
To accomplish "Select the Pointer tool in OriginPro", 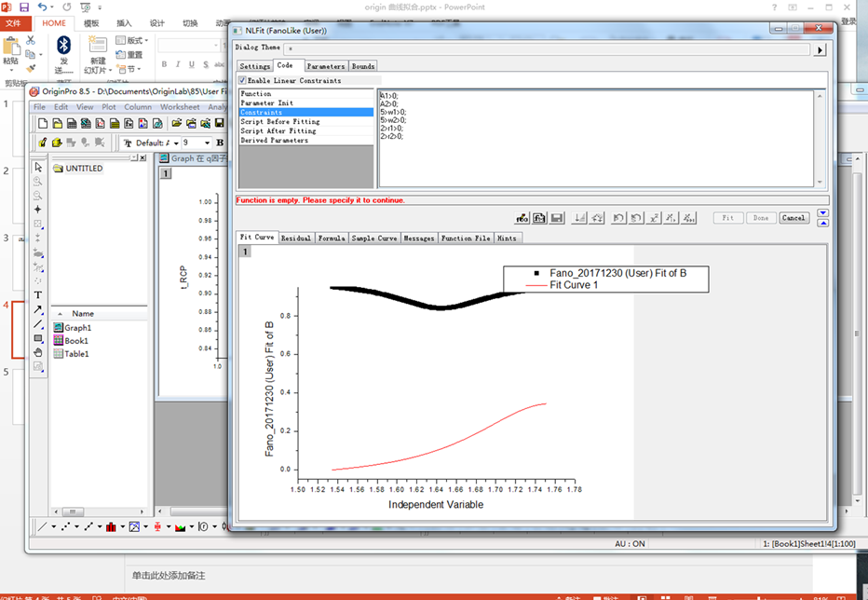I will [x=37, y=168].
